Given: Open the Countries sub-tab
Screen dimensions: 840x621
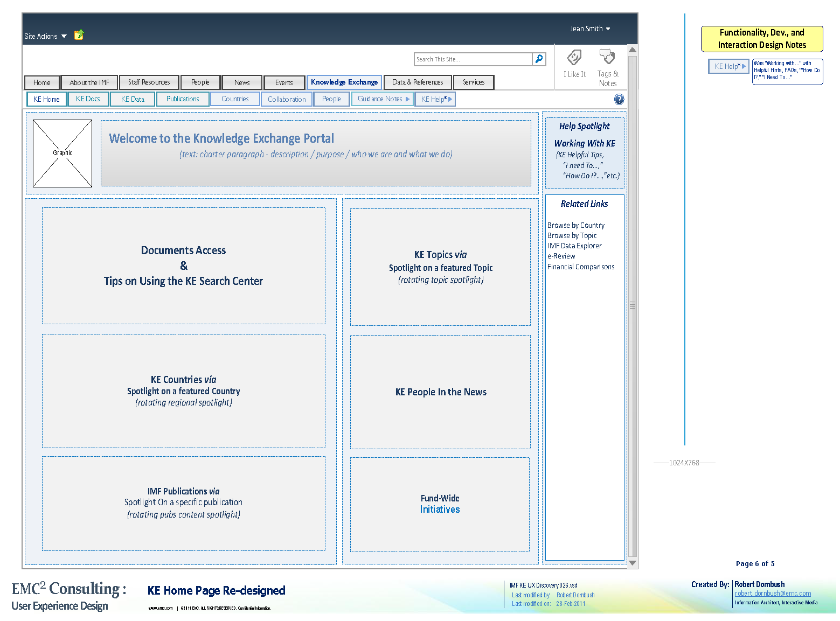Looking at the screenshot, I should [235, 99].
